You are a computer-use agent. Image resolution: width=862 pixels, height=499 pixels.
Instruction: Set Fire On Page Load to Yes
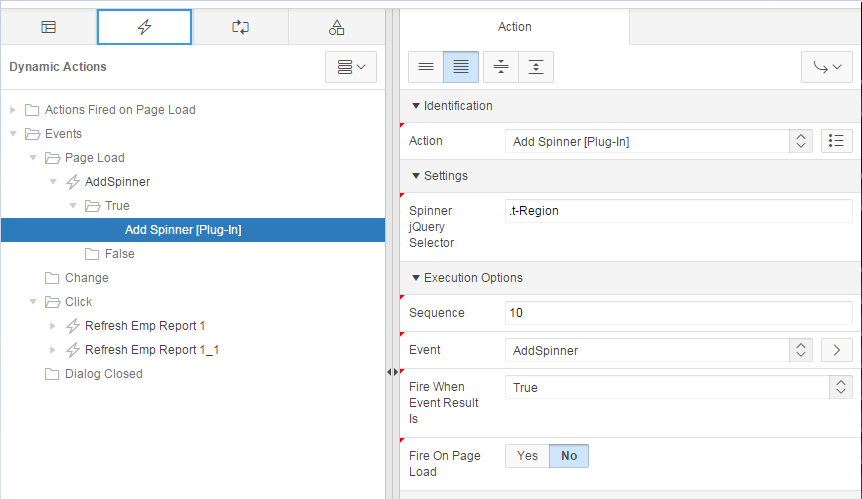coord(527,456)
